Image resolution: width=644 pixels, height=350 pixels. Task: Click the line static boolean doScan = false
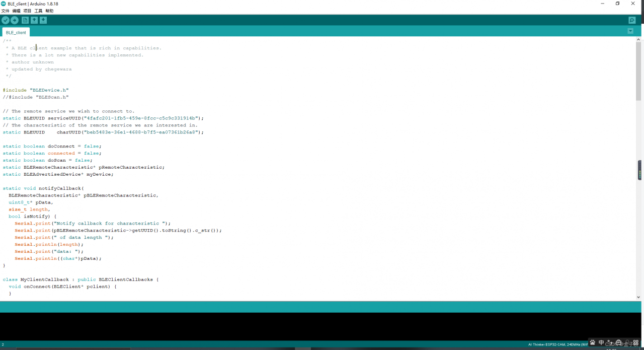tap(47, 161)
